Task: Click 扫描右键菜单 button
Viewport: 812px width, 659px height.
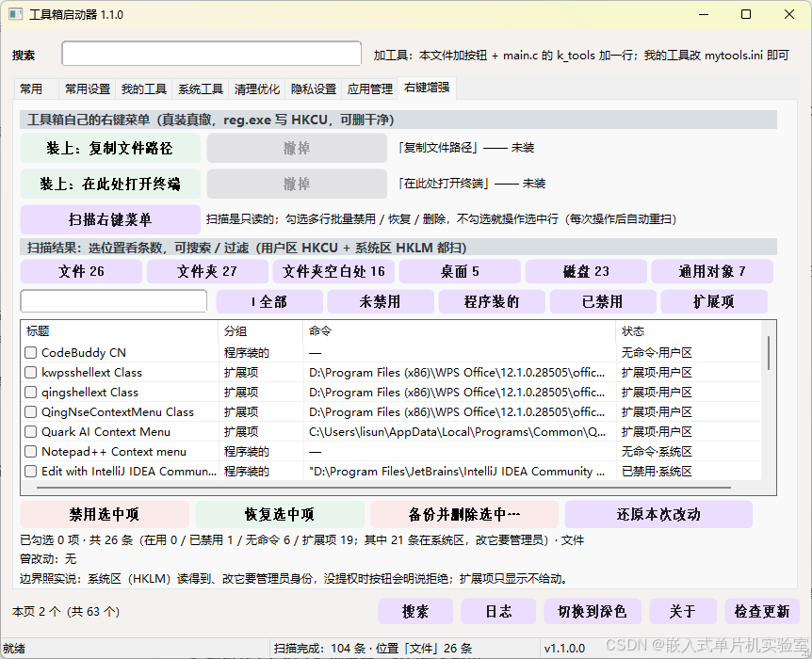Action: pyautogui.click(x=110, y=219)
